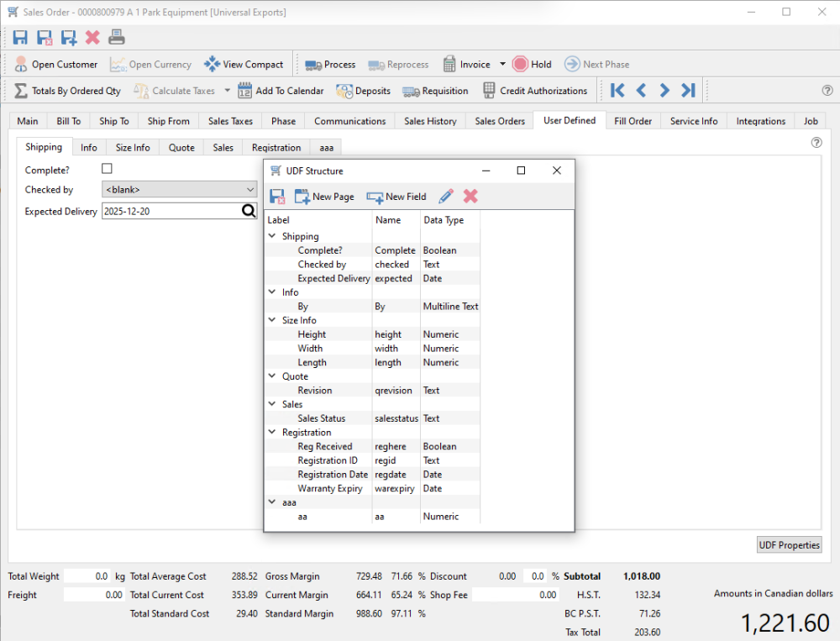Go to the last record navigation arrow
The image size is (840, 641).
[689, 91]
